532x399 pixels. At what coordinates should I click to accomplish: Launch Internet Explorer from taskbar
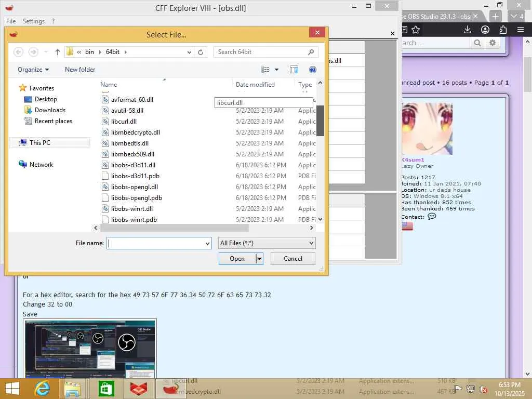click(42, 389)
